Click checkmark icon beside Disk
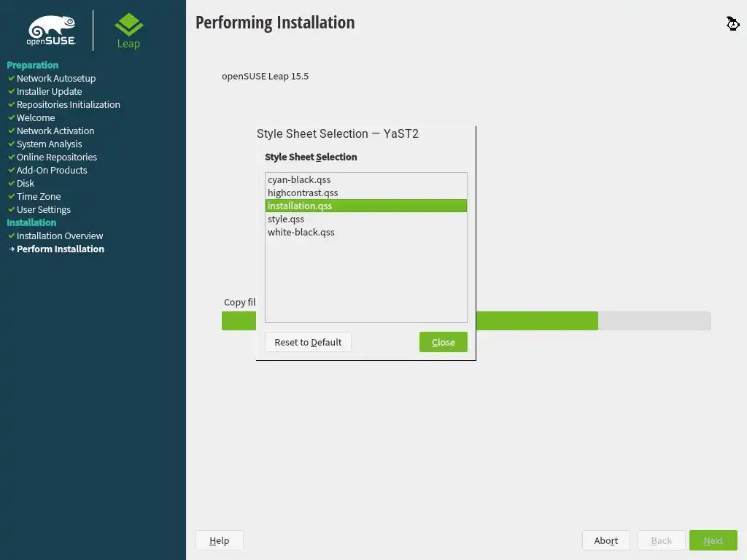 point(12,183)
